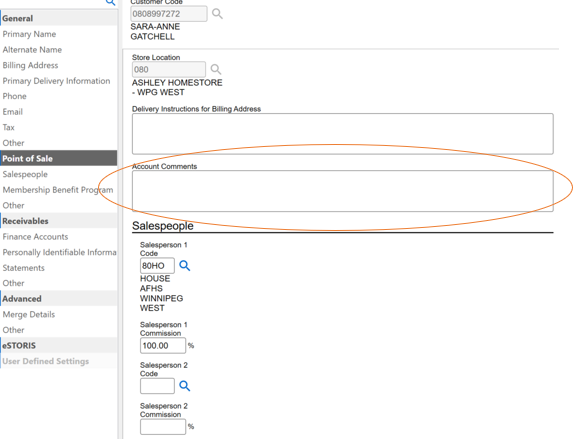Jump to Membership Benefit Program
Screen dimensions: 579x444
tap(58, 190)
